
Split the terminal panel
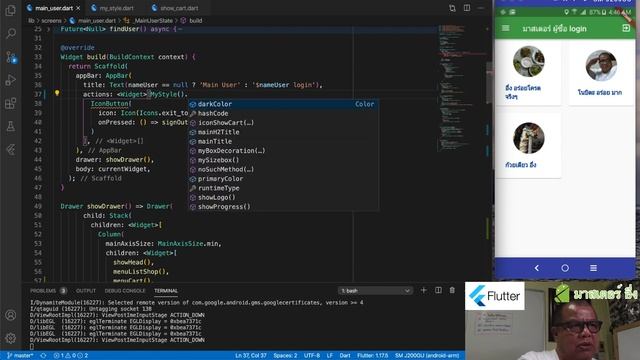[x=438, y=290]
